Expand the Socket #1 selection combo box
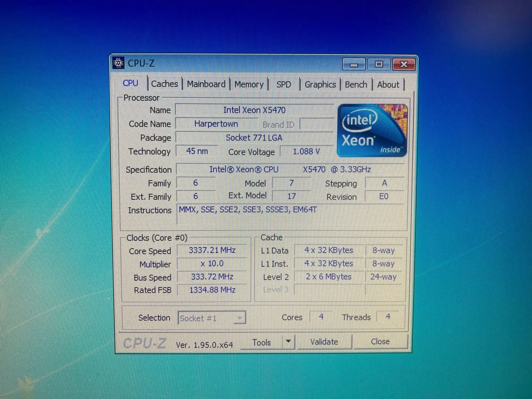The width and height of the screenshot is (532, 399). point(239,318)
